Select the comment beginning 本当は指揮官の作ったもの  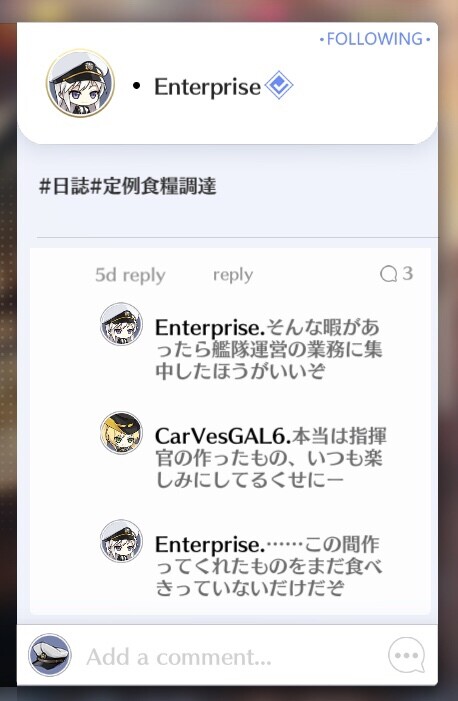[x=271, y=458]
